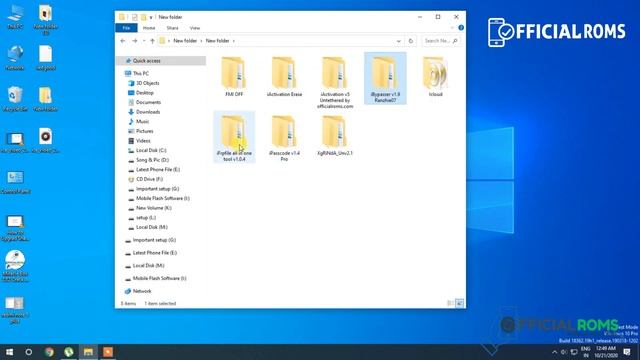Viewport: 640px width, 360px height.
Task: Open address bar history dropdown
Action: click(398, 41)
